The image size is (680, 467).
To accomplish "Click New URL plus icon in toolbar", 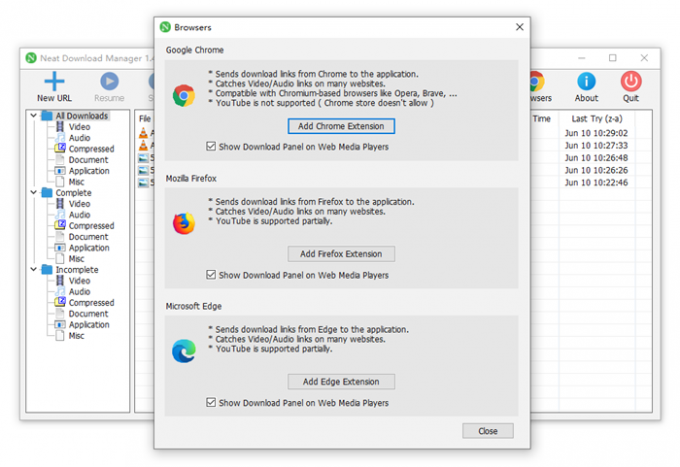I will pyautogui.click(x=54, y=81).
